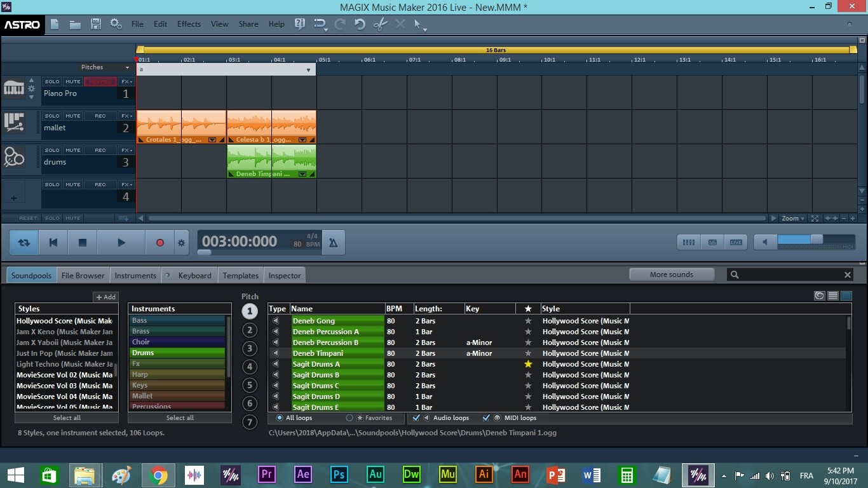Viewport: 868px width, 488px height.
Task: Solo the Piano Pro track
Action: [52, 81]
